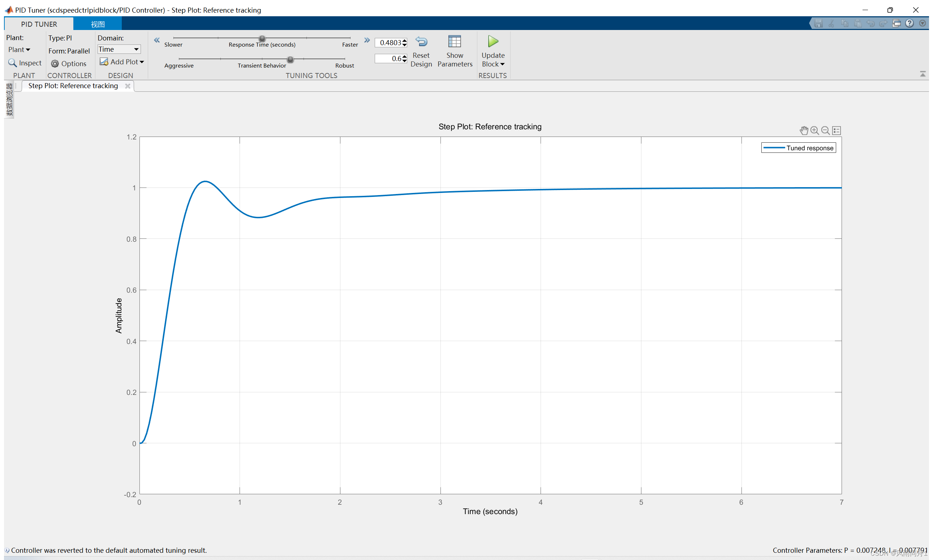This screenshot has width=933, height=560.
Task: Collapse the toolstrip with corner arrow
Action: (x=923, y=74)
